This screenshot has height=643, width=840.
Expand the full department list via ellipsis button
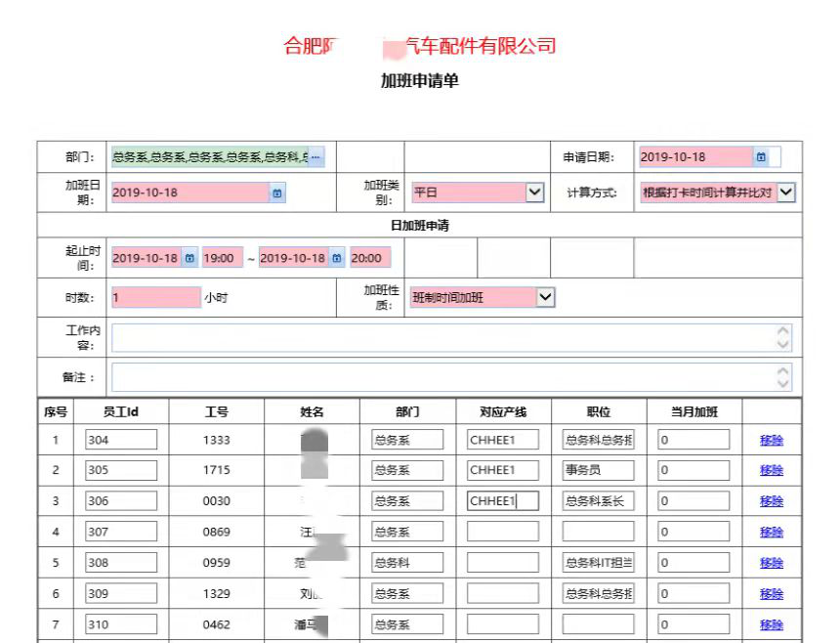coord(318,156)
